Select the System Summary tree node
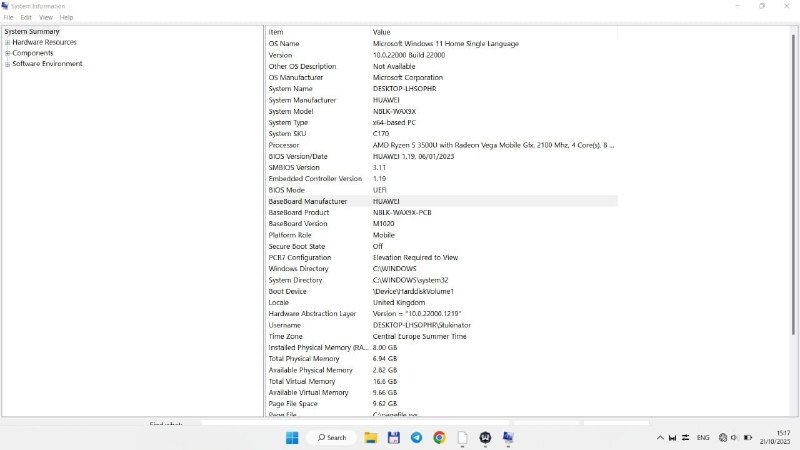 coord(32,32)
